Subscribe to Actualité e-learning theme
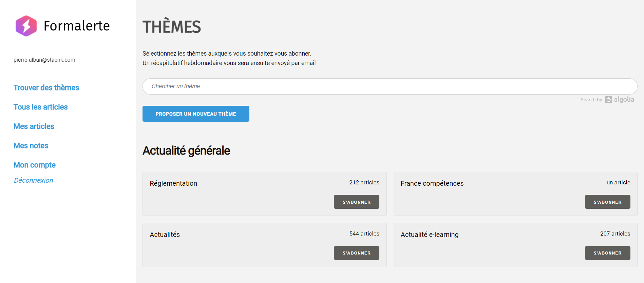The image size is (644, 283). pyautogui.click(x=607, y=253)
